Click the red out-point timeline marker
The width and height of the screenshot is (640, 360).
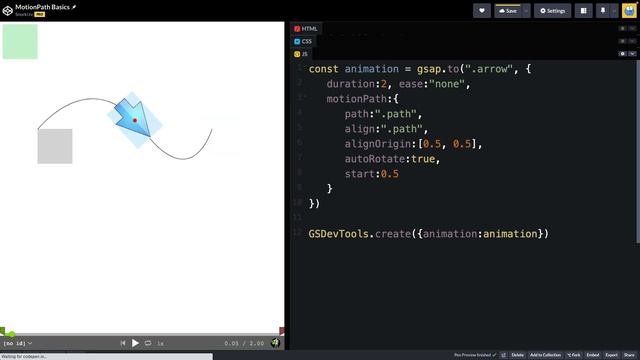pos(282,331)
